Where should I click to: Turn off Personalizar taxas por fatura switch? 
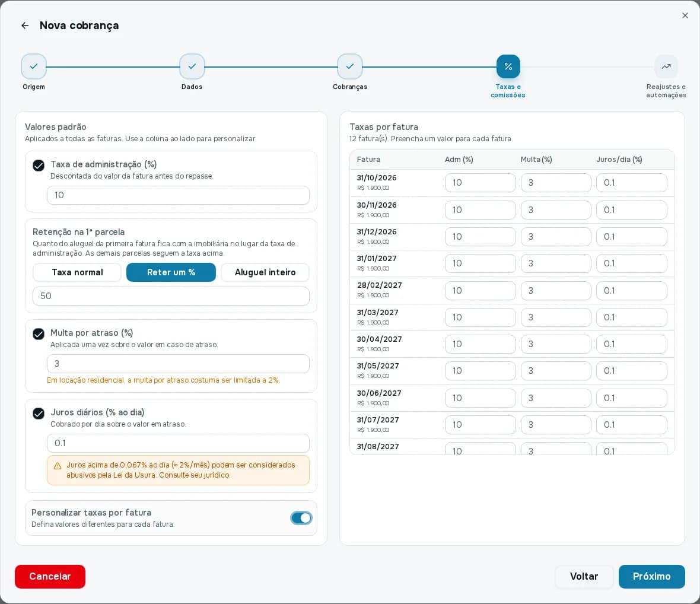tap(301, 518)
